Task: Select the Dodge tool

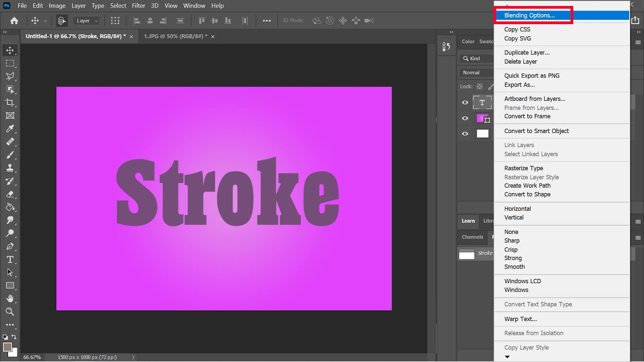Action: click(10, 233)
